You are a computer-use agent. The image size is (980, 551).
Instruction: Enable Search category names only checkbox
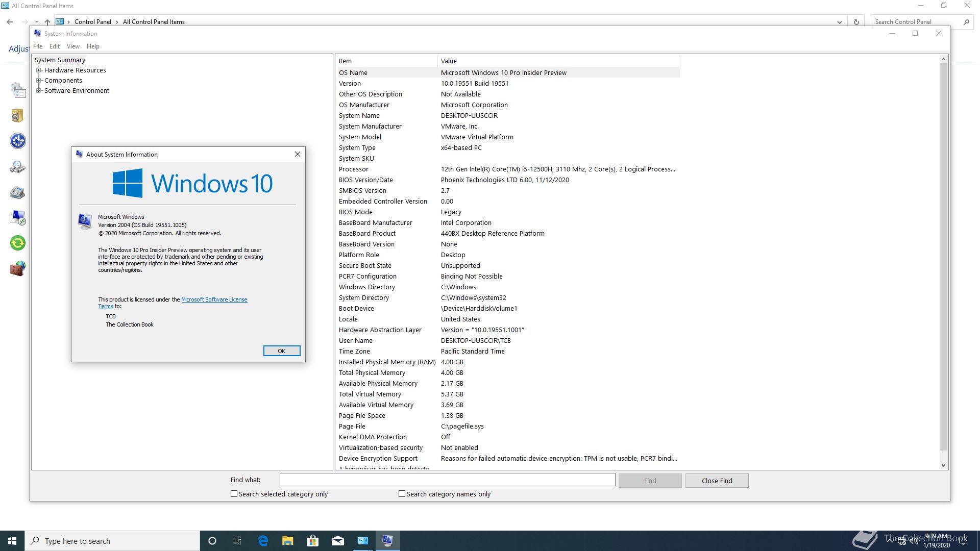402,494
